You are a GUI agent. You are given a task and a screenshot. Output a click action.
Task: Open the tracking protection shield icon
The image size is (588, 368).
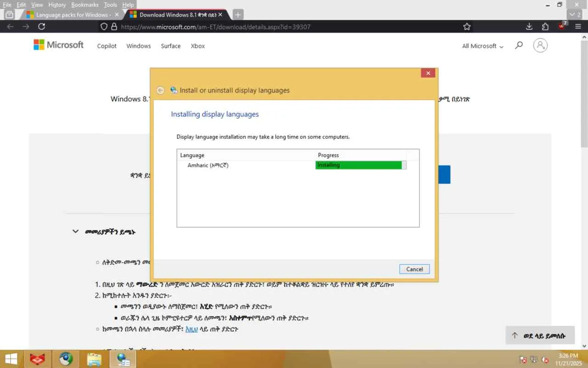coord(104,27)
